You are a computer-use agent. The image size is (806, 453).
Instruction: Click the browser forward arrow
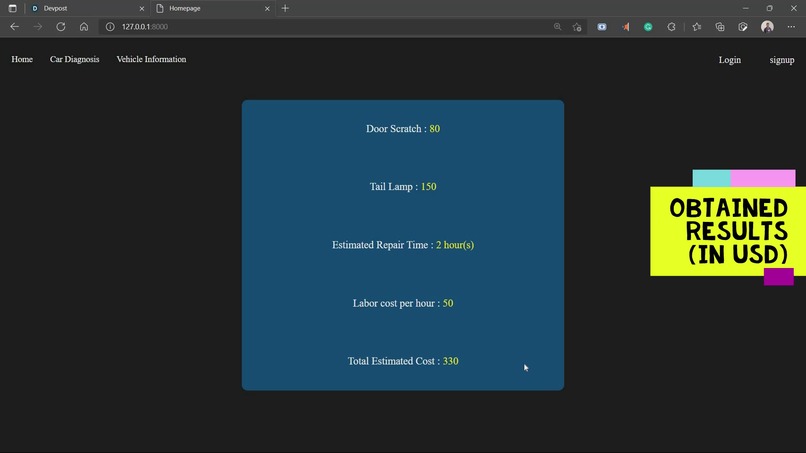pyautogui.click(x=38, y=27)
